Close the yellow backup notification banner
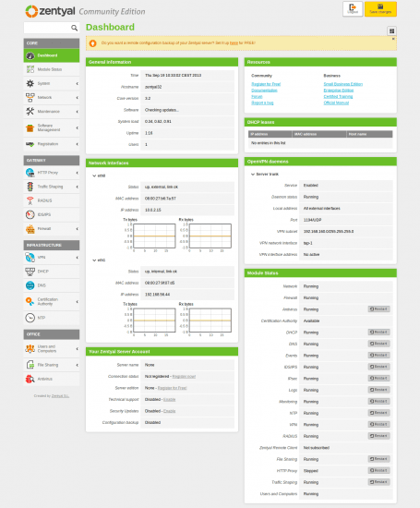This screenshot has height=508, width=420. click(x=393, y=39)
